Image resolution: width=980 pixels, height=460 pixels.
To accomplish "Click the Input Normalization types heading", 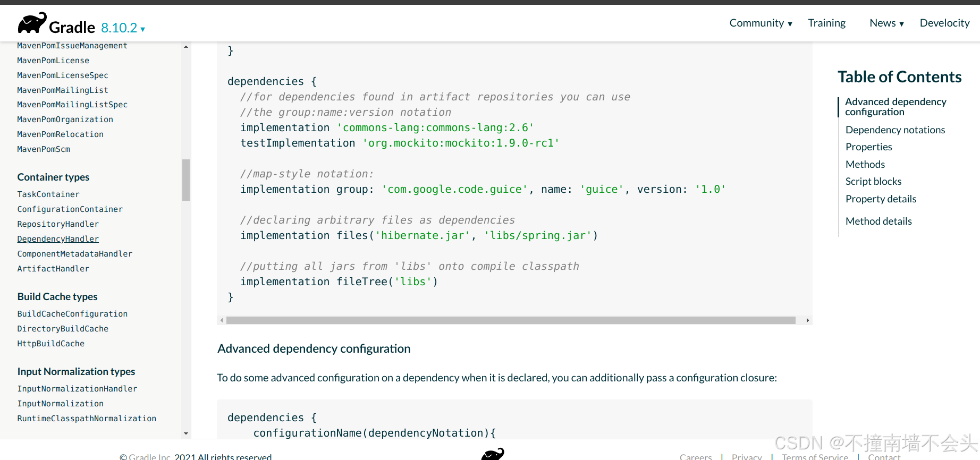I will point(76,371).
